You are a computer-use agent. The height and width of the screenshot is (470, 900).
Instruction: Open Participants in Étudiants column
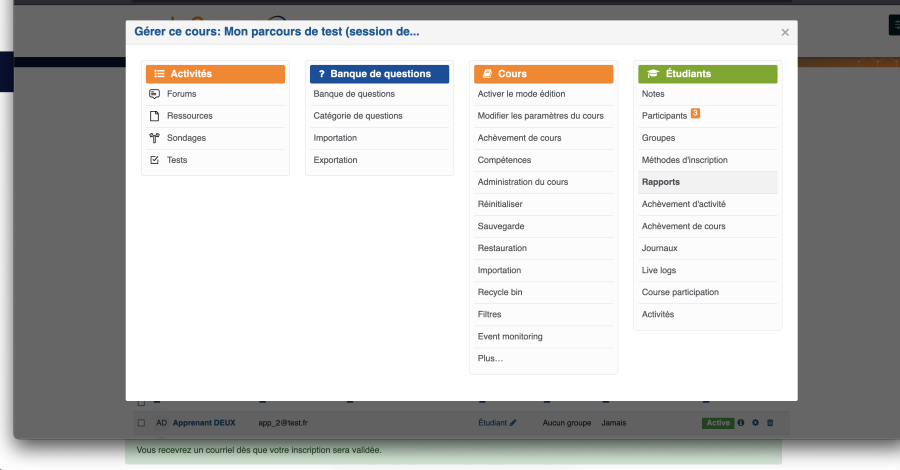point(664,116)
